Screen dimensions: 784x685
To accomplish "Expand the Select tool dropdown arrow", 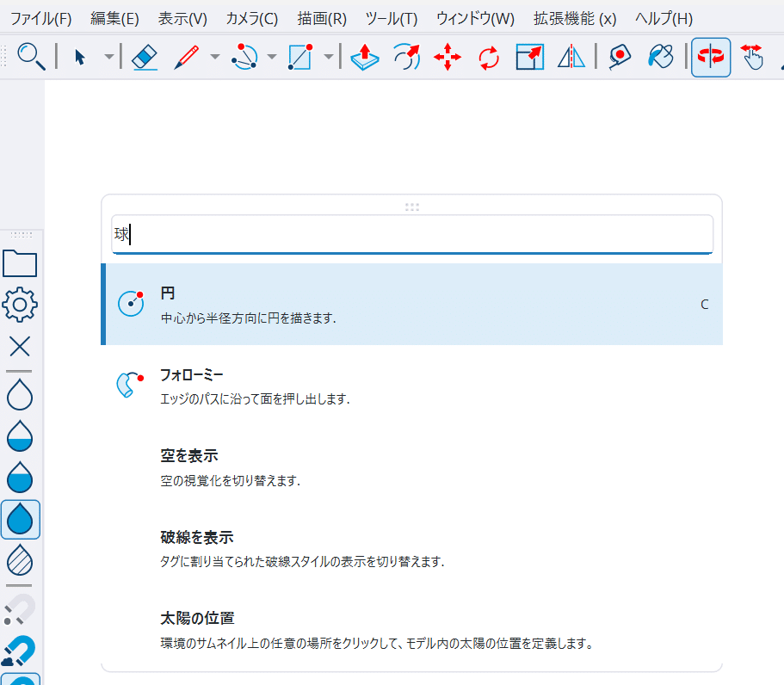I will click(108, 57).
